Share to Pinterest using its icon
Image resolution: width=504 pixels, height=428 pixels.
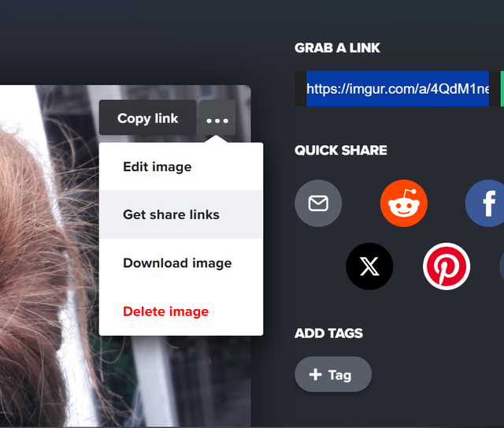[x=447, y=266]
